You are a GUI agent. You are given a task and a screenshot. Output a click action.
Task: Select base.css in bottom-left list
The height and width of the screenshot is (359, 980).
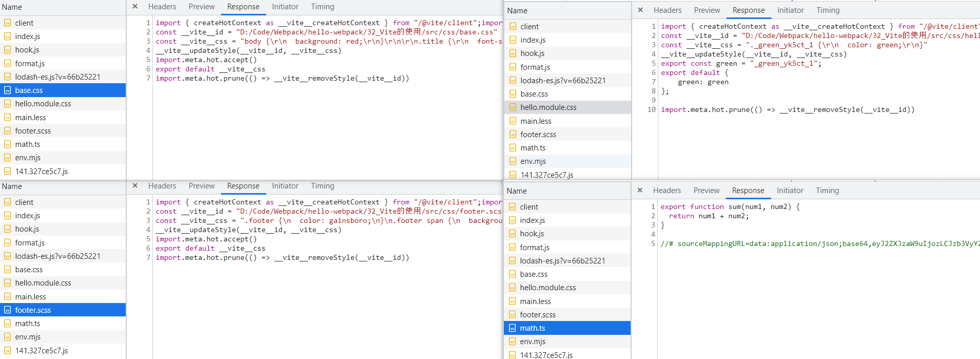coord(63,270)
